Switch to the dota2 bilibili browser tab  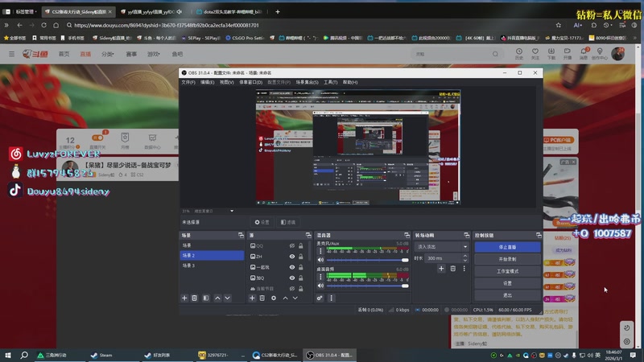coord(229,11)
